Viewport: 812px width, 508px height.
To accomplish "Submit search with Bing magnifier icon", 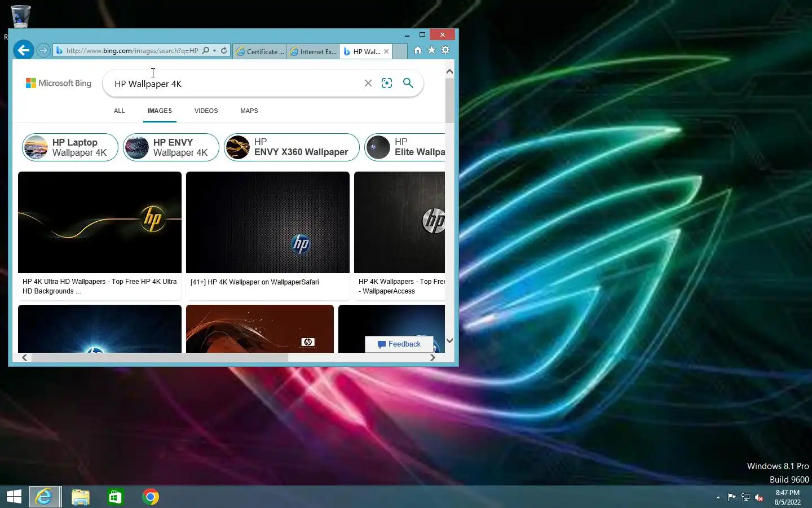I will click(408, 83).
